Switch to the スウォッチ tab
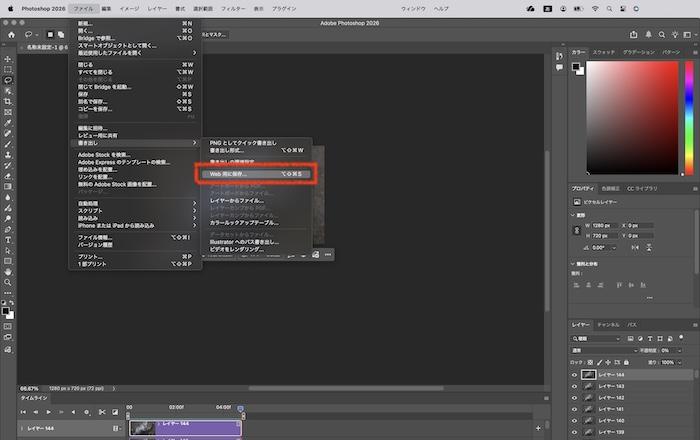700x440 pixels. 604,52
